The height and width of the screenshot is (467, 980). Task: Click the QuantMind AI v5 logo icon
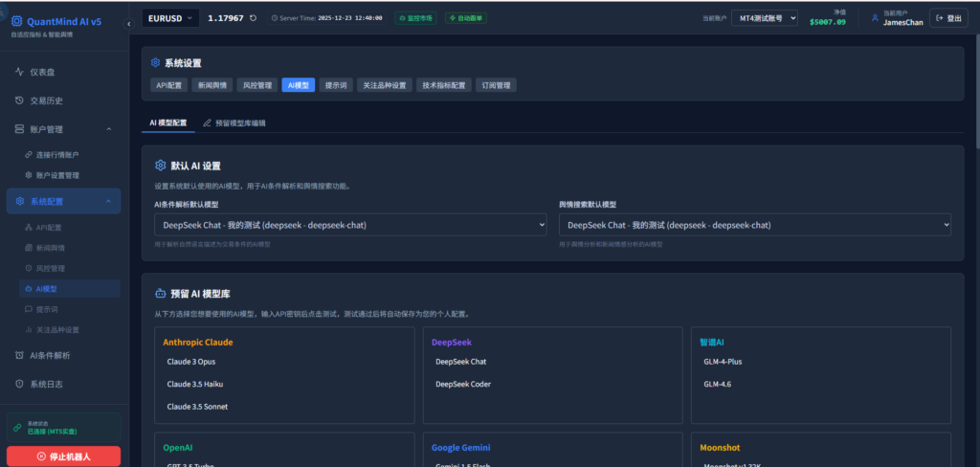click(x=16, y=20)
